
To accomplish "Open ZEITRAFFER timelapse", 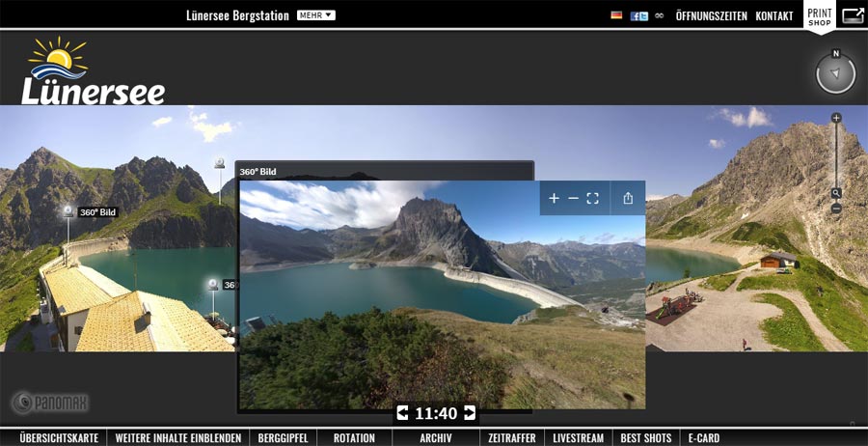I will (x=512, y=437).
